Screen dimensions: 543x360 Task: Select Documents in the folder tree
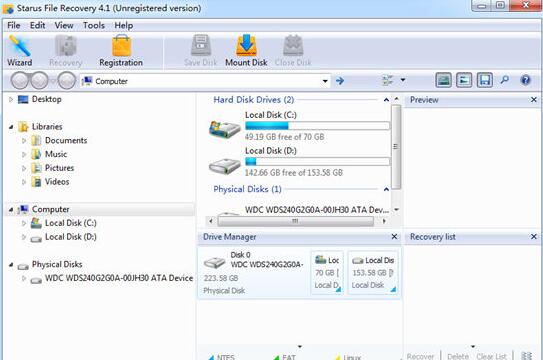[66, 141]
